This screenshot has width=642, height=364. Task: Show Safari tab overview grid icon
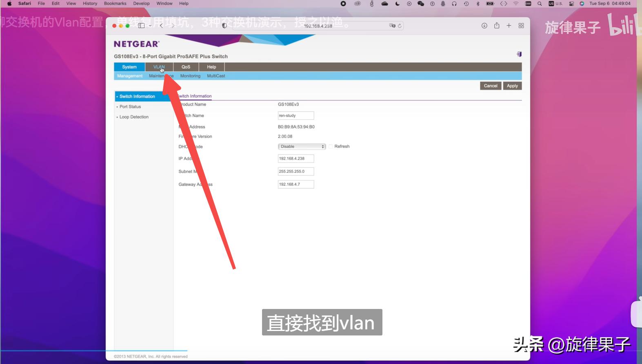point(521,26)
